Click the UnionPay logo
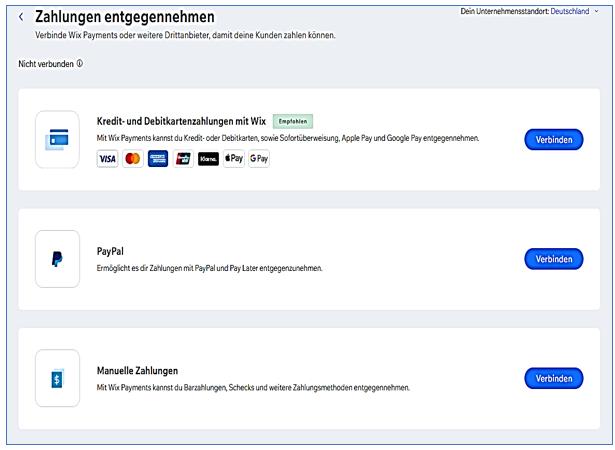The image size is (615, 450). (x=183, y=159)
